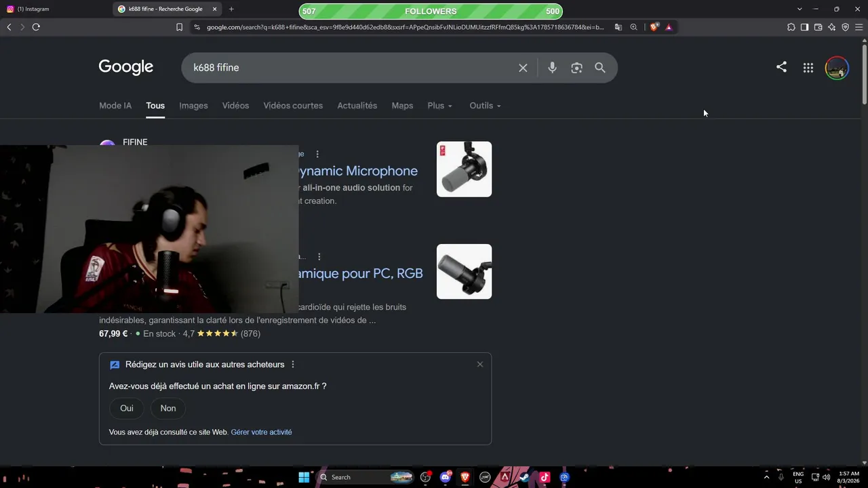Open Mode IA search tab
This screenshot has height=488, width=868.
point(115,106)
